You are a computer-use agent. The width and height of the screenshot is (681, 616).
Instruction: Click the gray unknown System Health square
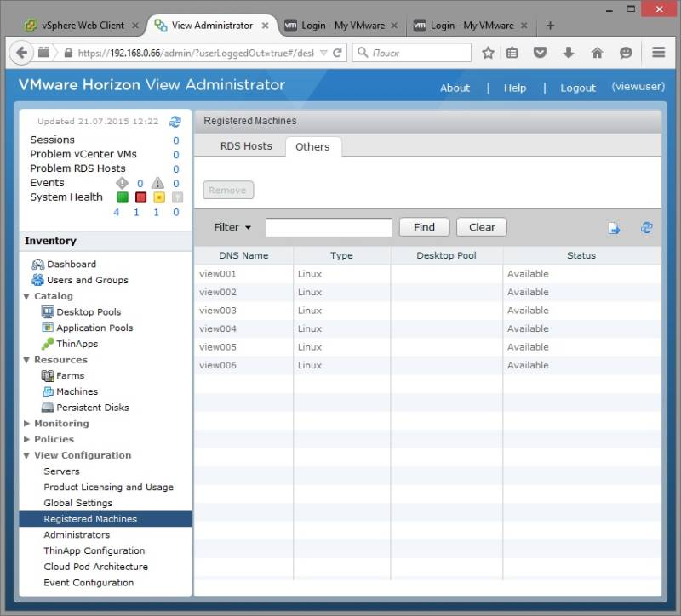[177, 197]
